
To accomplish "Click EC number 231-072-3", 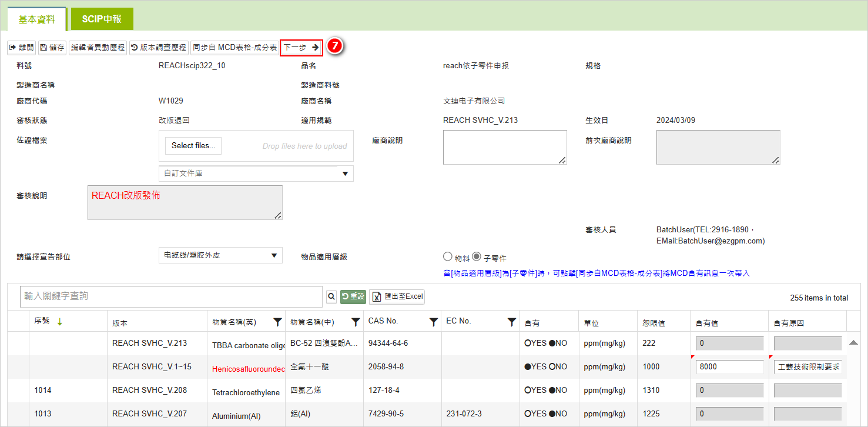I will point(464,413).
